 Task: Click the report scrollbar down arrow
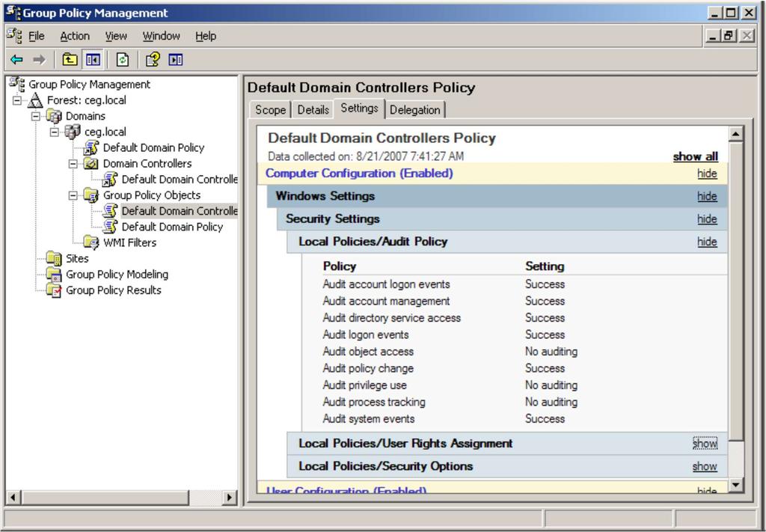point(736,485)
